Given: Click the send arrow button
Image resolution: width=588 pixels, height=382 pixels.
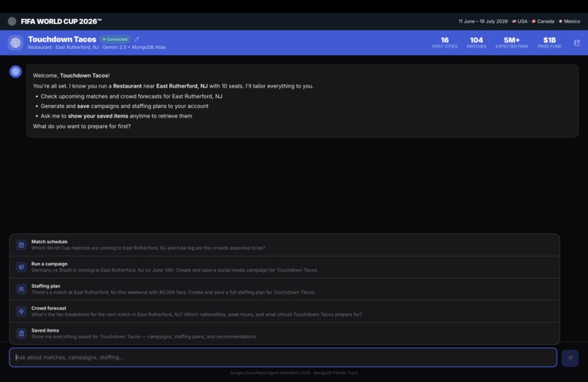Looking at the screenshot, I should (570, 358).
